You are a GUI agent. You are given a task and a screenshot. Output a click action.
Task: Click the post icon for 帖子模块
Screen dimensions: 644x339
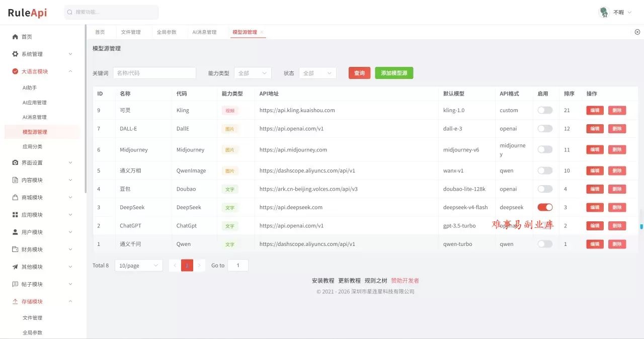coord(15,284)
